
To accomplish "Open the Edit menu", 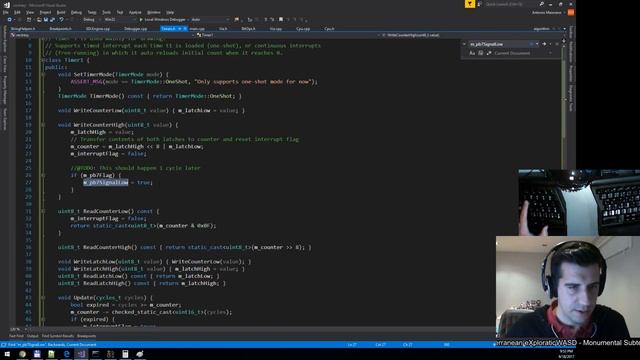I will click(x=17, y=12).
